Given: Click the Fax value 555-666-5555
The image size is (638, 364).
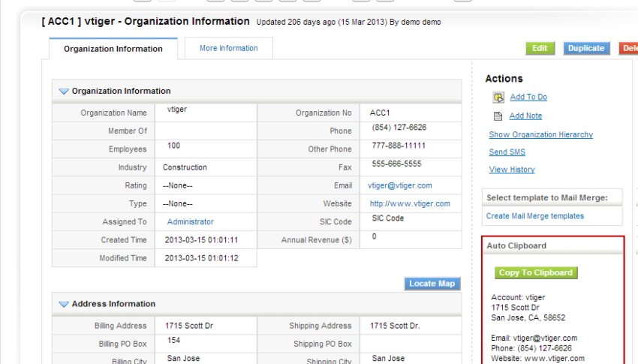Looking at the screenshot, I should click(x=397, y=164).
